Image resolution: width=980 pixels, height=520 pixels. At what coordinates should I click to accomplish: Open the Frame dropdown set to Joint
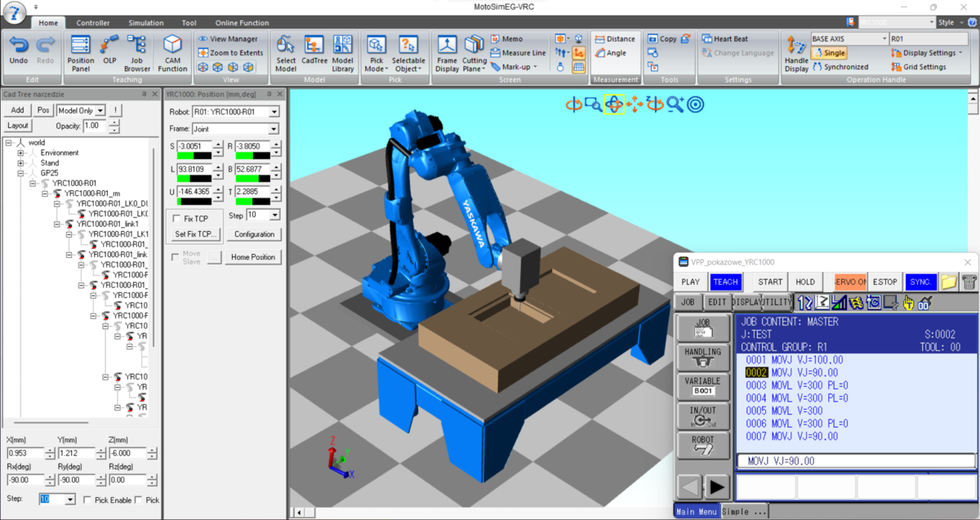point(273,129)
